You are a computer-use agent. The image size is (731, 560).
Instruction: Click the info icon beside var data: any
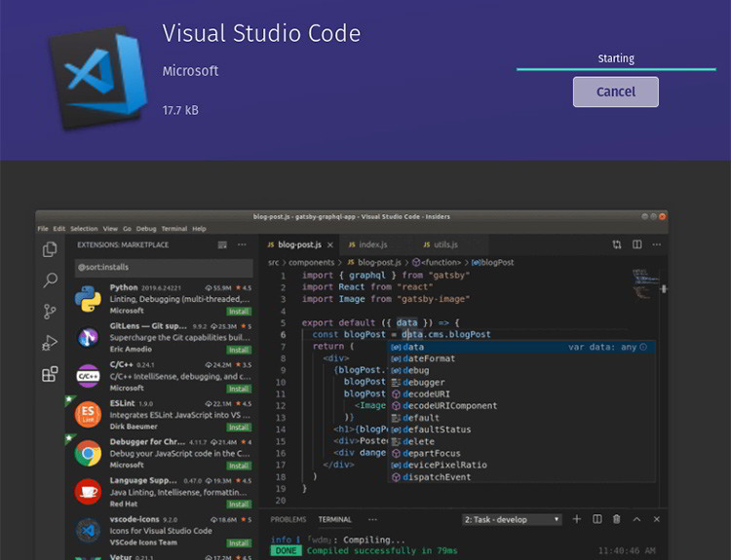(x=644, y=347)
